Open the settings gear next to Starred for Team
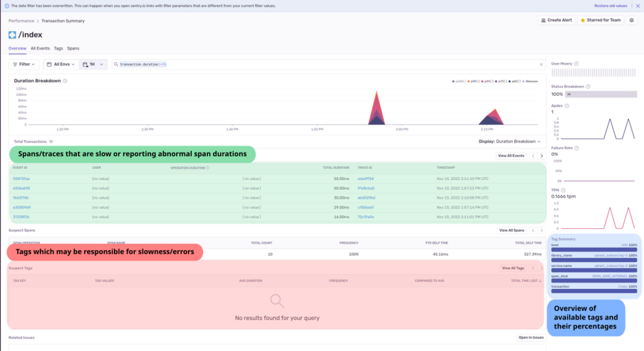The image size is (644, 351). [x=631, y=20]
